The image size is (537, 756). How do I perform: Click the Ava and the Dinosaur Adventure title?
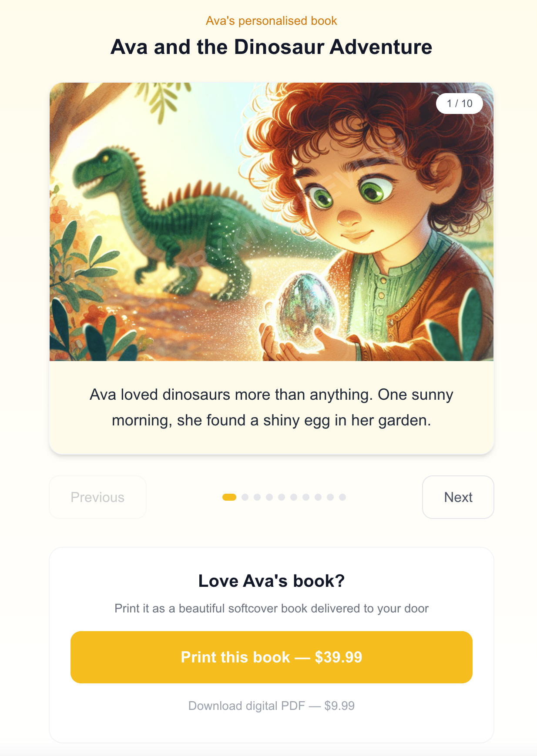pos(272,47)
